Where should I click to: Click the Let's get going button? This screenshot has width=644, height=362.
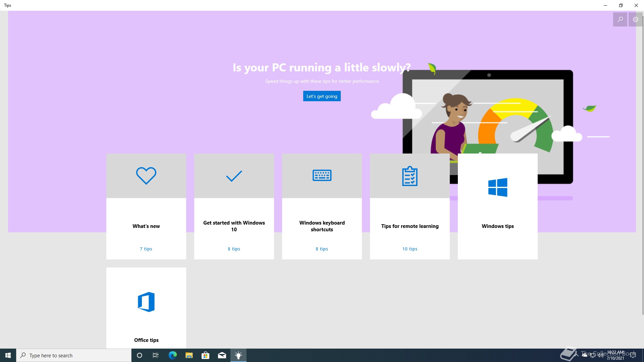[322, 96]
